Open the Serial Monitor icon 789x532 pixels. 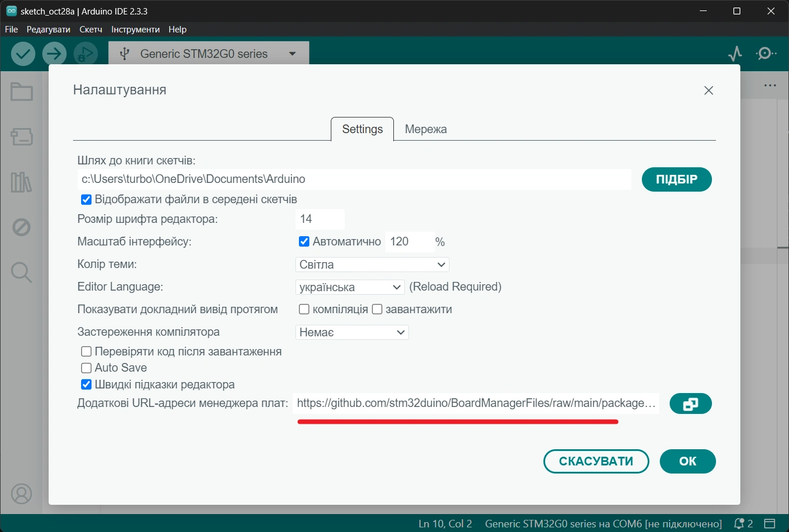[766, 54]
